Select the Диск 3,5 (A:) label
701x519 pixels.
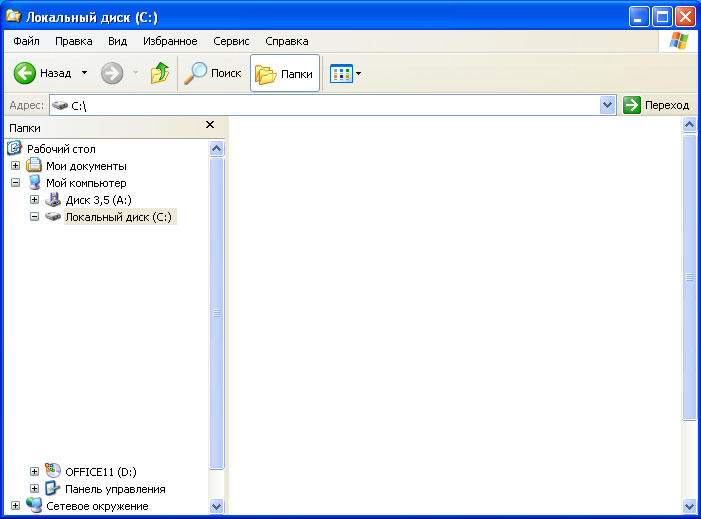click(x=98, y=200)
